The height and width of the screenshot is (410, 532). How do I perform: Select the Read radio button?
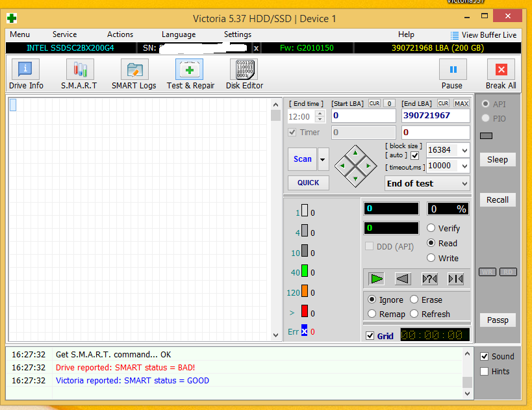[x=431, y=242]
